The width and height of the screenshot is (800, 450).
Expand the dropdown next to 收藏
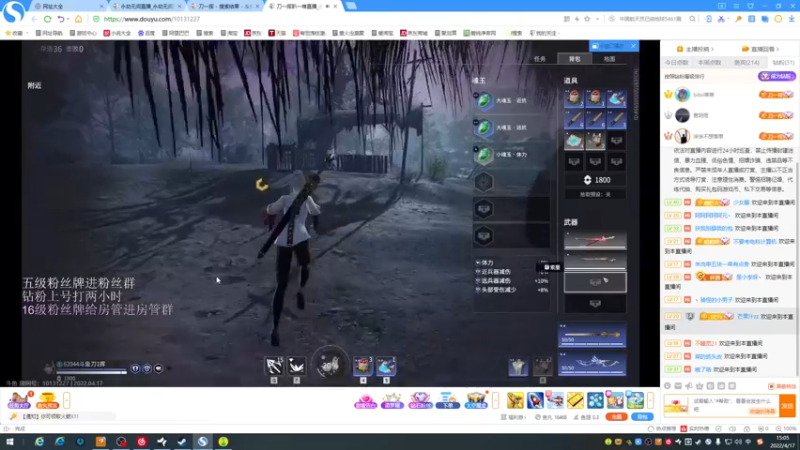pyautogui.click(x=28, y=33)
